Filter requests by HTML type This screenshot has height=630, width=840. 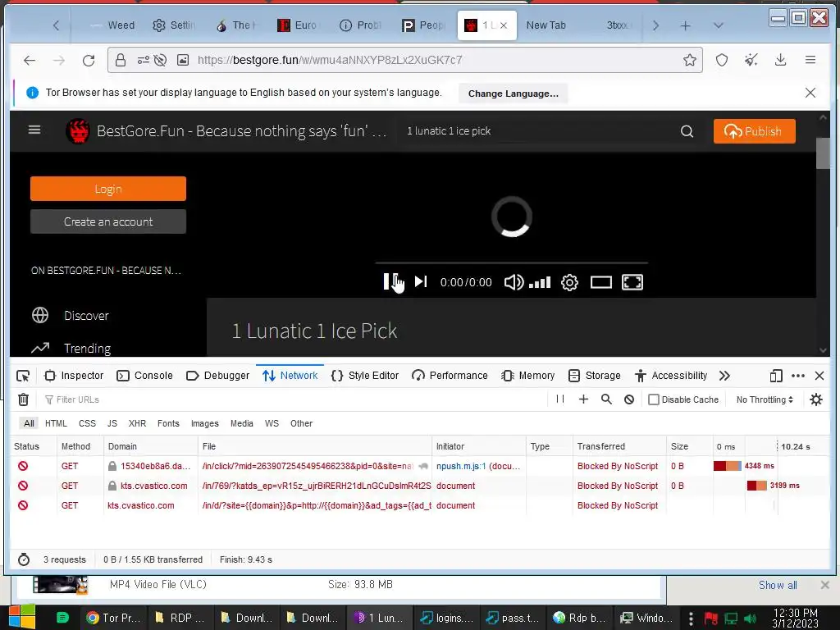point(57,423)
